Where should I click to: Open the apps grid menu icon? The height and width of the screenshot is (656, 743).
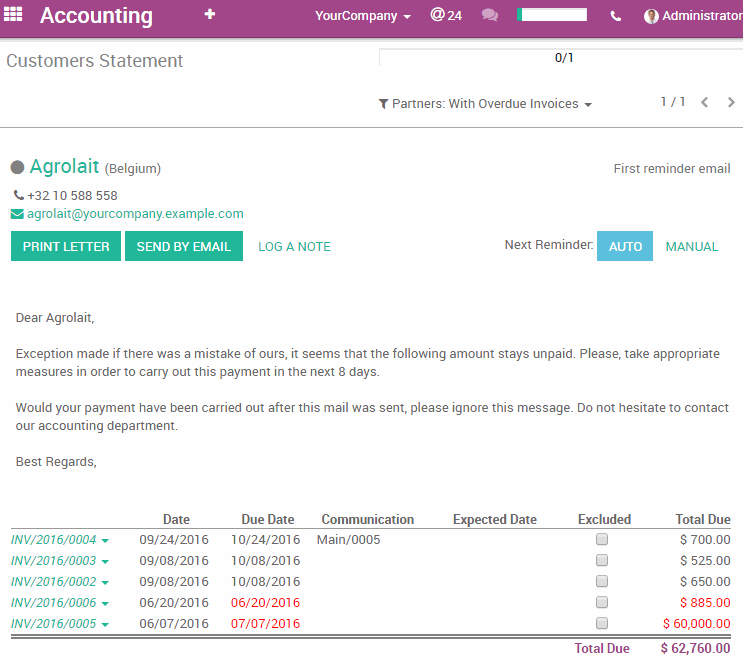click(13, 15)
